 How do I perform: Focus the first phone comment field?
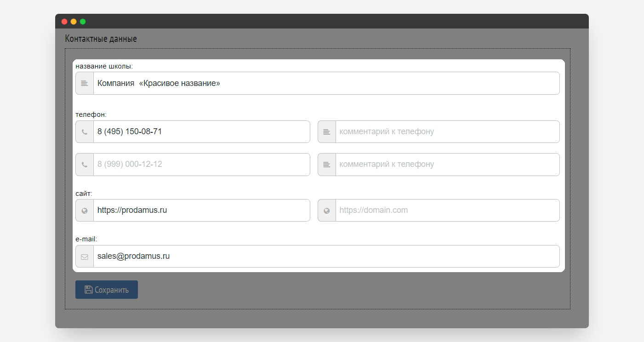coord(447,132)
